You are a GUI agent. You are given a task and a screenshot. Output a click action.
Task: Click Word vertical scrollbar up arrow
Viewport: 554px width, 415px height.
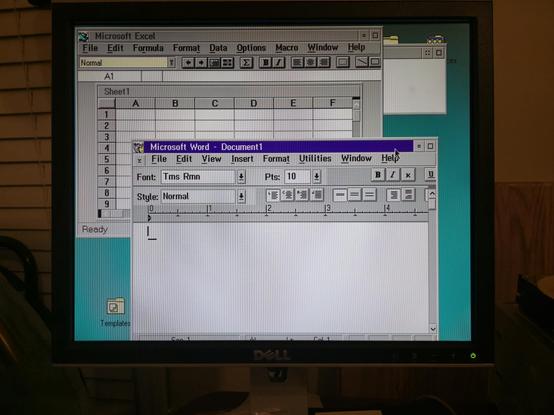coord(432,194)
